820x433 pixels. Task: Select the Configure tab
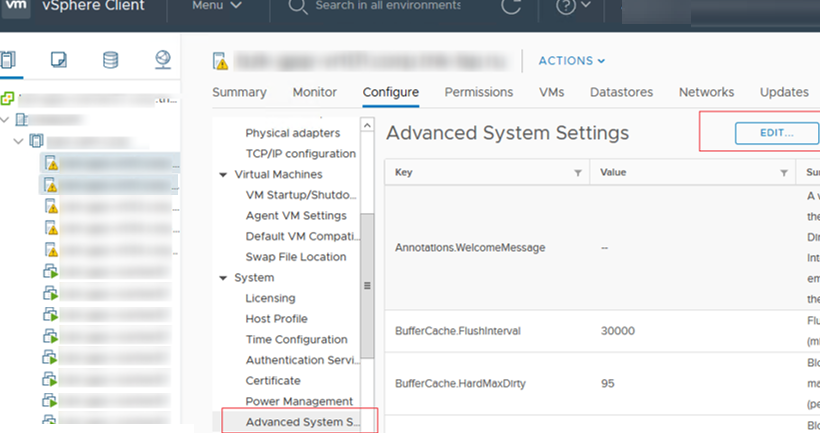coord(391,92)
